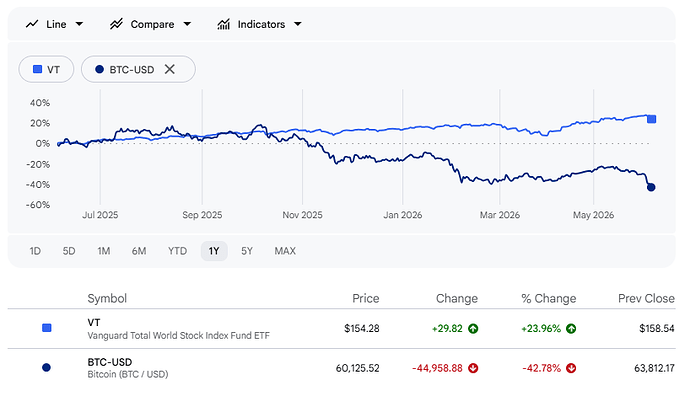Open the BTC-USD symbol link in table
The height and width of the screenshot is (396, 690).
110,362
